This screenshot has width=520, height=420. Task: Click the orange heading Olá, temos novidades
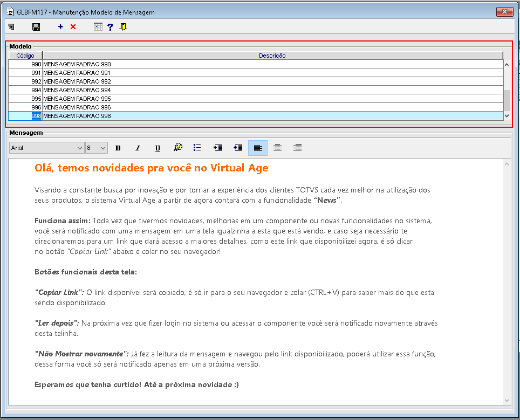tap(151, 168)
